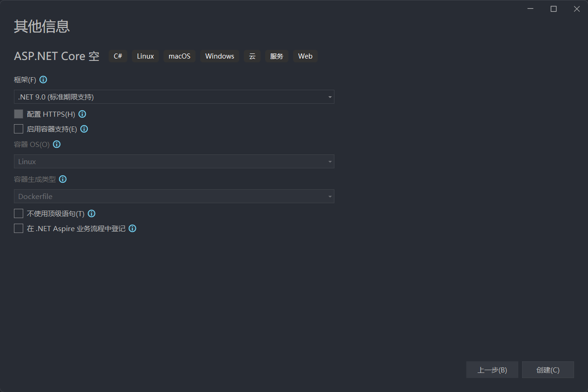Screen dimensions: 588x392
Task: Click the C# language tag
Action: pos(118,56)
